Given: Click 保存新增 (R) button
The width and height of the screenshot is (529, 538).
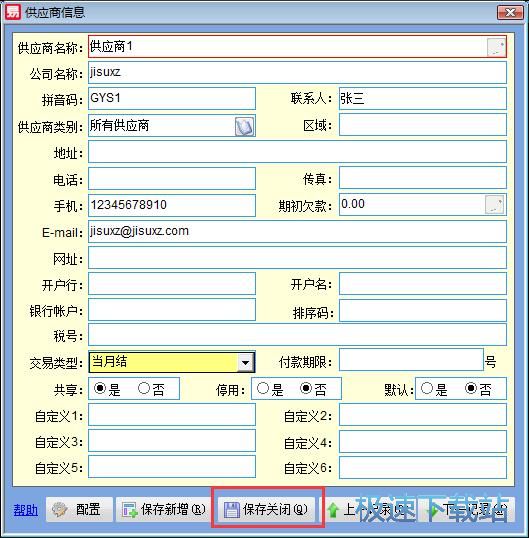Looking at the screenshot, I should (163, 509).
